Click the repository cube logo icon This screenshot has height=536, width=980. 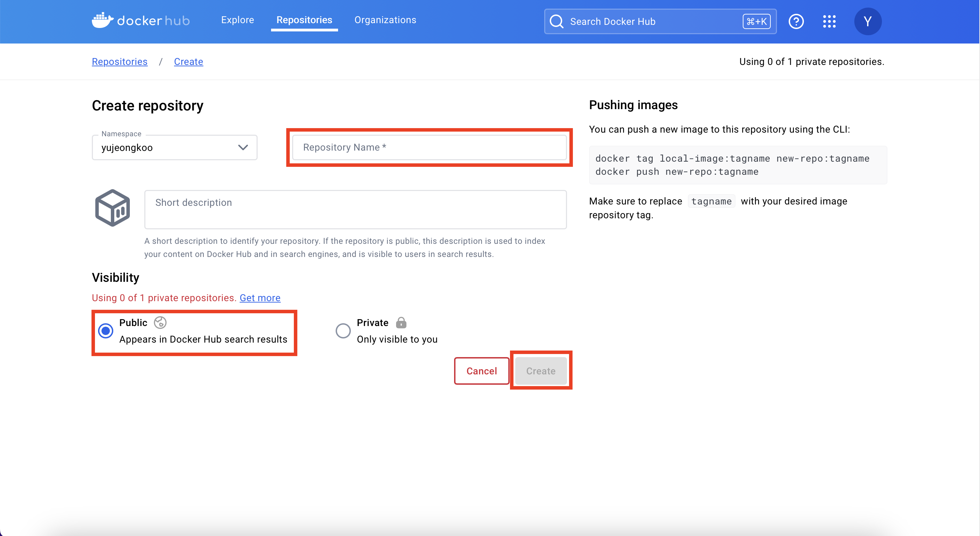tap(113, 208)
